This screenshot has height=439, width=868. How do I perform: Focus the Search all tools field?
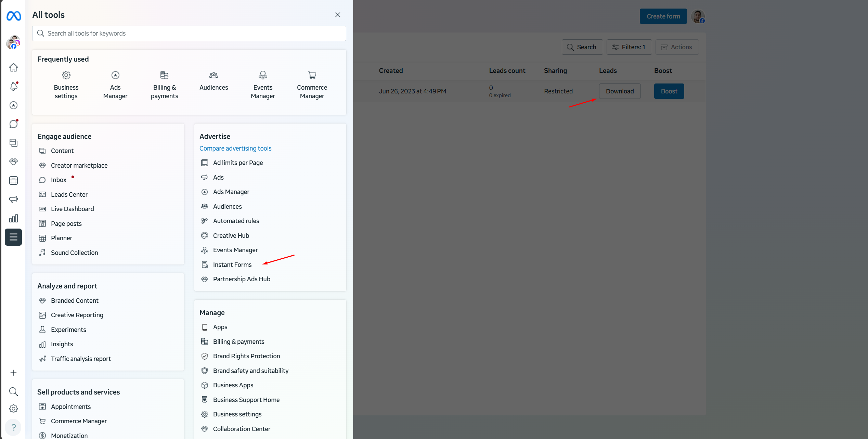pos(189,34)
